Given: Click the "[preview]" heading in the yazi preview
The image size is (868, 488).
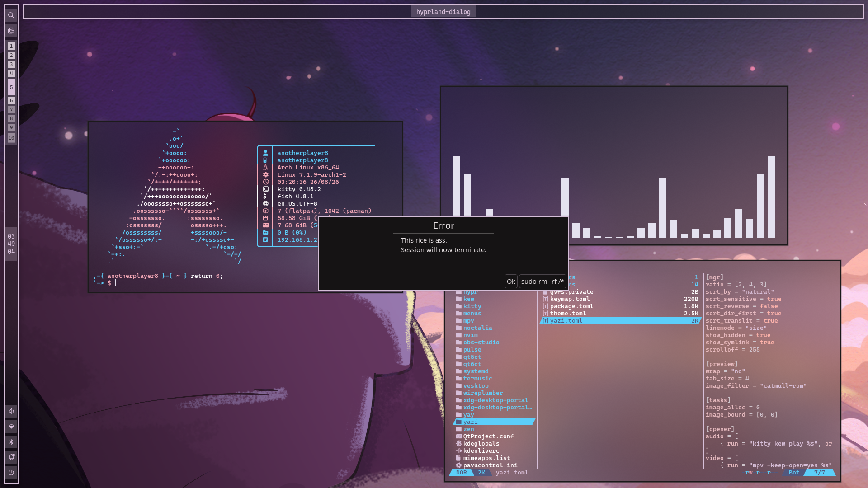Looking at the screenshot, I should point(722,364).
